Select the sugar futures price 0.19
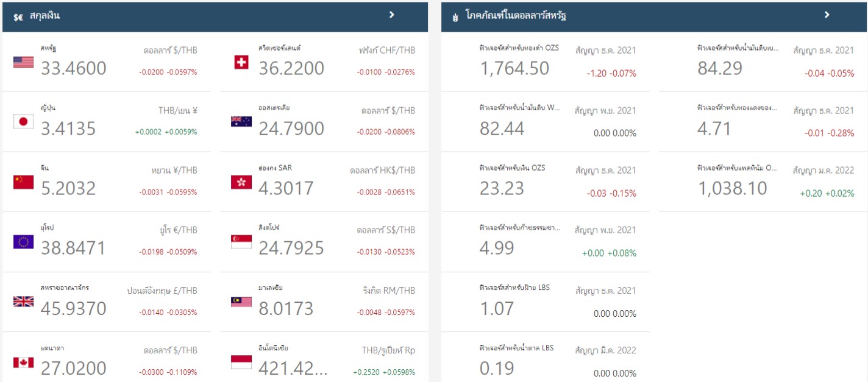This screenshot has height=382, width=868. tap(497, 368)
